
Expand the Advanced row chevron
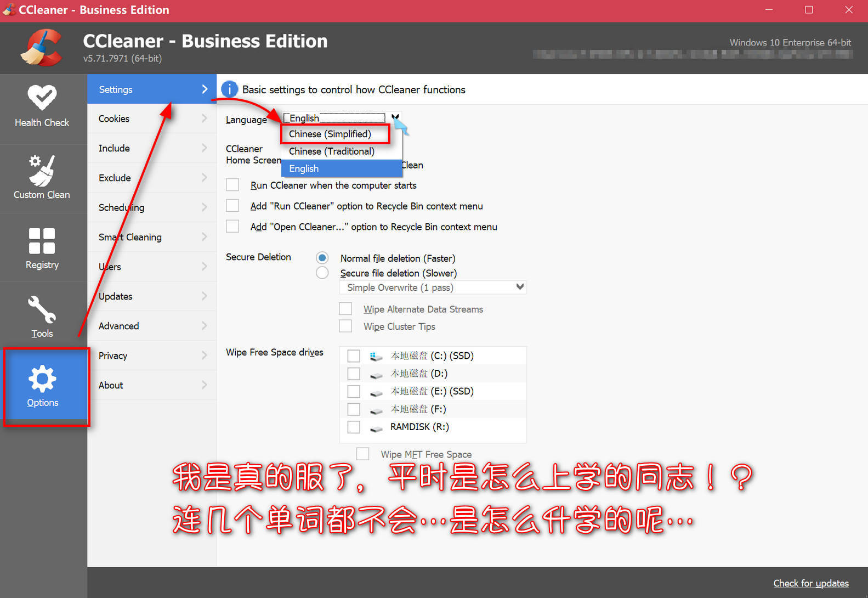[x=205, y=326]
